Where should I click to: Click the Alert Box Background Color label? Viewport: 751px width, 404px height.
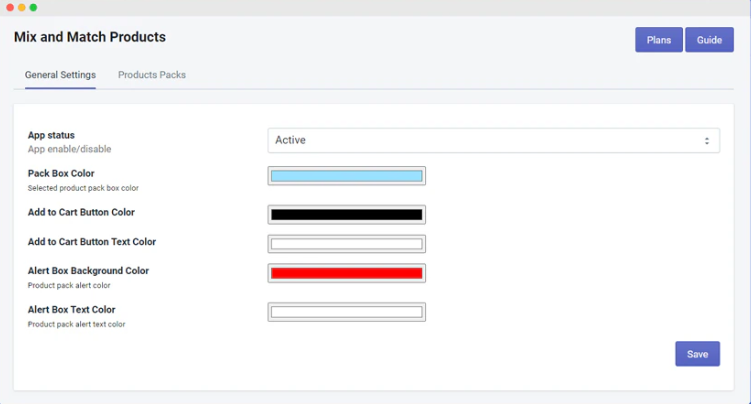[88, 271]
